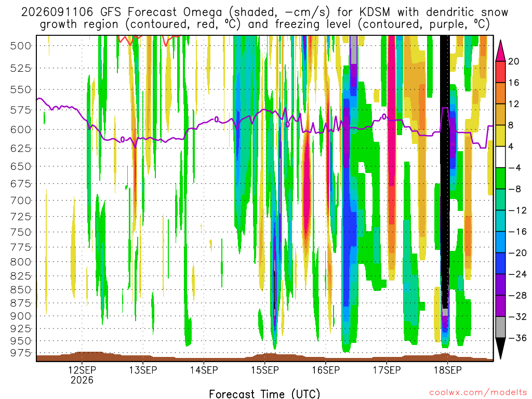Click the black omega column near 18SEP

pyautogui.click(x=445, y=170)
